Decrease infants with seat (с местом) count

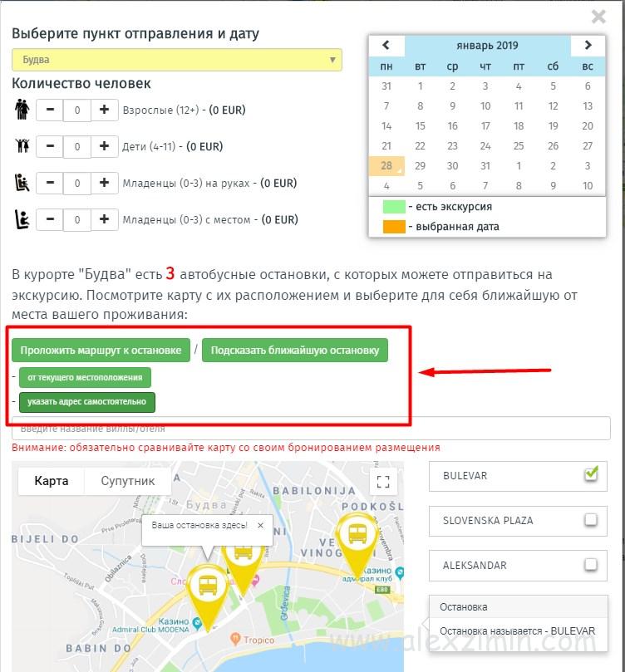tap(50, 219)
